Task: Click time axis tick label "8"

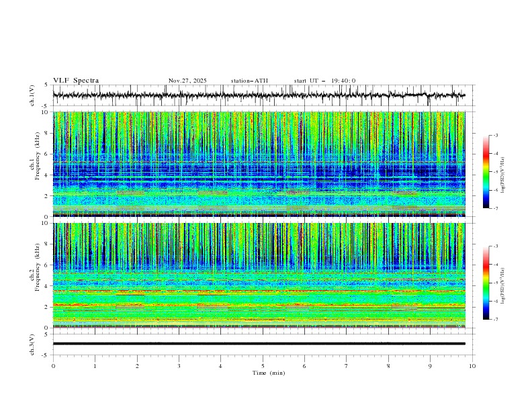Action: tap(388, 366)
